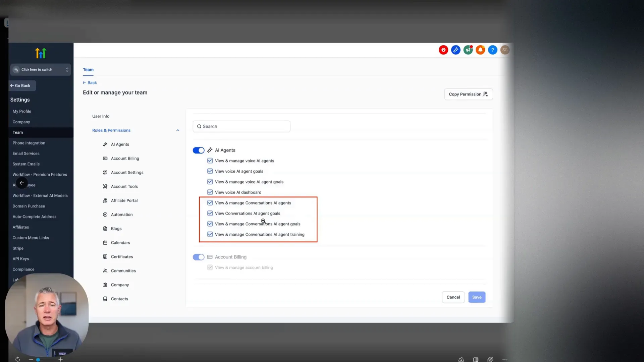Collapse the Roles & Permissions section
The image size is (644, 362).
point(178,130)
